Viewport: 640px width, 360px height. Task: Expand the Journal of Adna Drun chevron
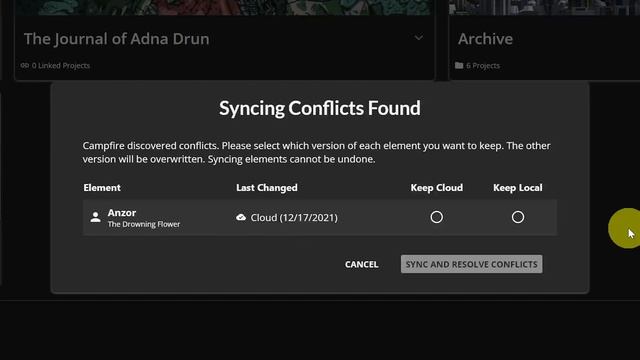(x=419, y=38)
